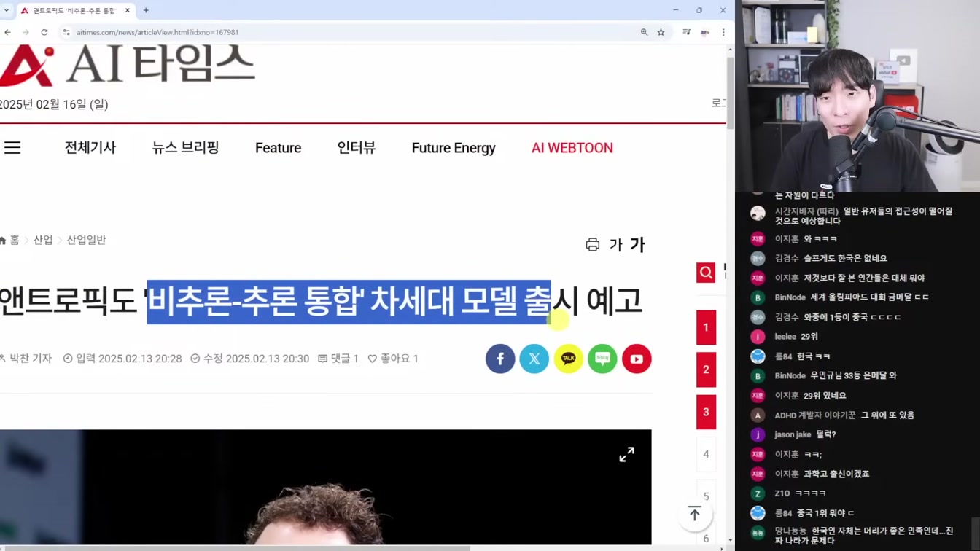
Task: Click chat message 세계 올림피아드 대회 금메달
Action: 870,297
